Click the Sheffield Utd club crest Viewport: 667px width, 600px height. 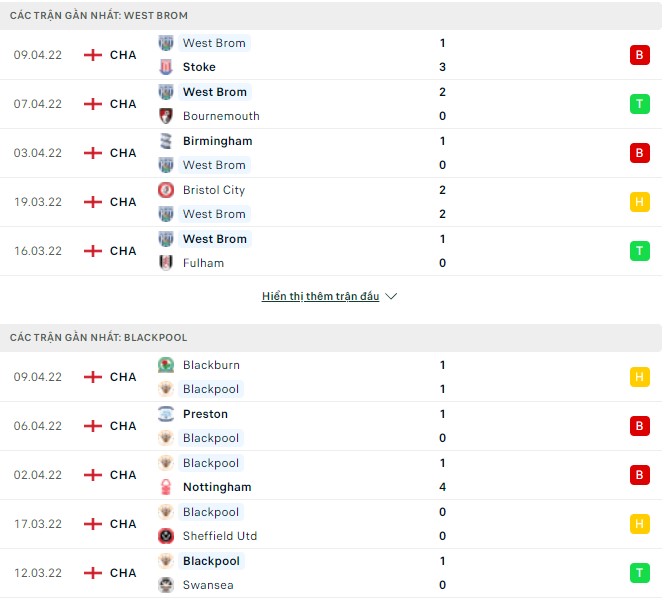166,536
